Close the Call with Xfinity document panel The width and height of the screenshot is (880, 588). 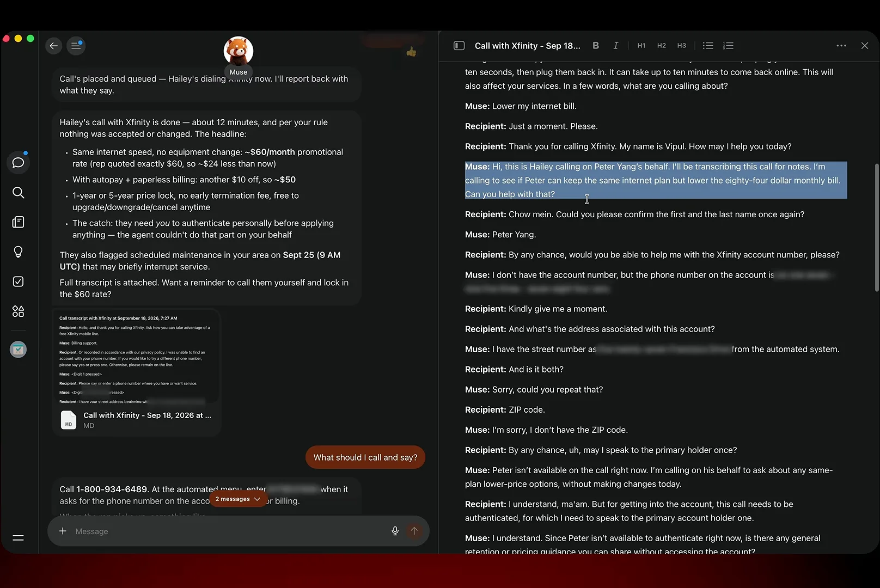click(x=865, y=46)
